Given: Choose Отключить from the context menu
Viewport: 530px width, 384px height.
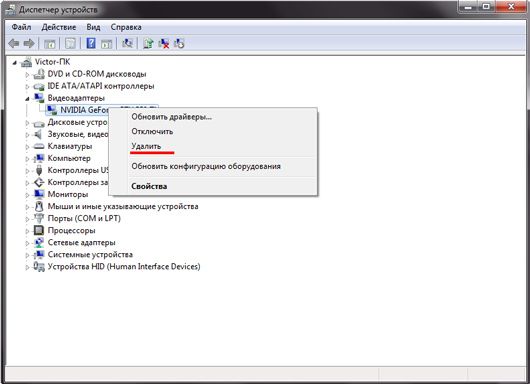Looking at the screenshot, I should [x=152, y=131].
